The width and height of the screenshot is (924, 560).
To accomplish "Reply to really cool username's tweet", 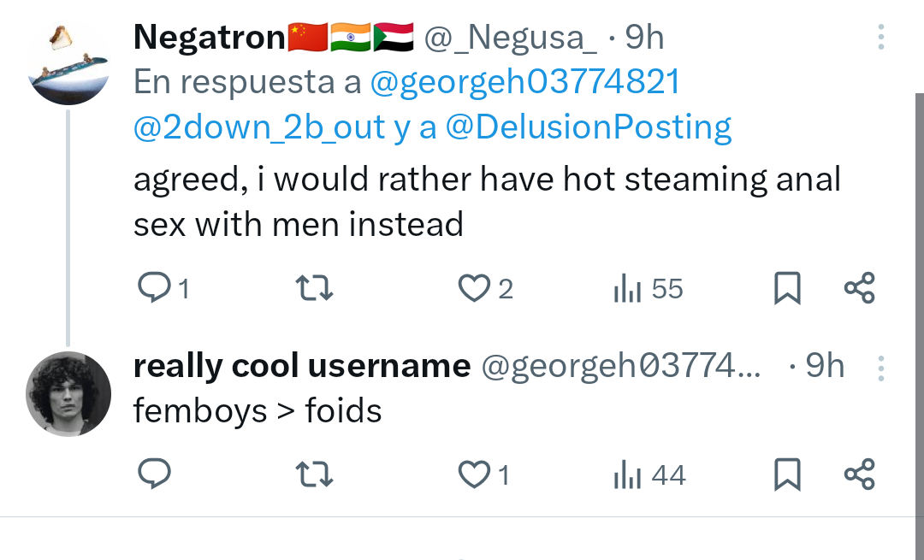I will [x=154, y=475].
